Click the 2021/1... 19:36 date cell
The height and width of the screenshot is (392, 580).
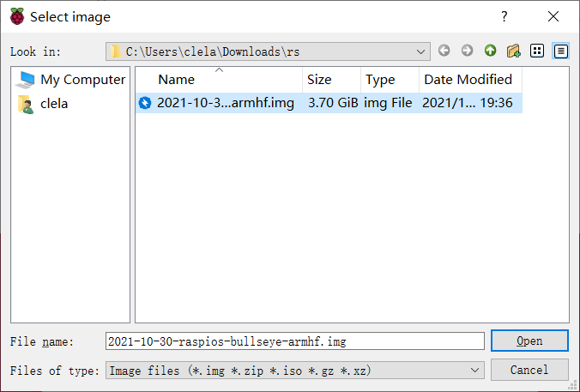[x=468, y=103]
